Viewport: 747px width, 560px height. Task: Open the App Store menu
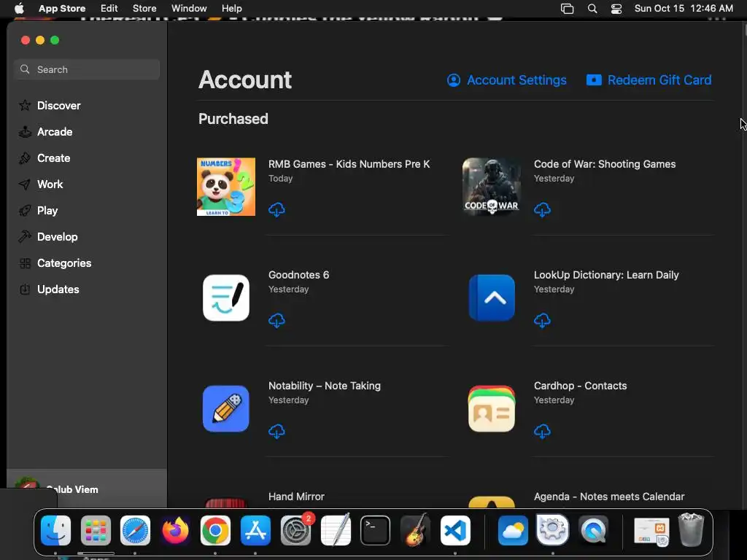tap(62, 9)
